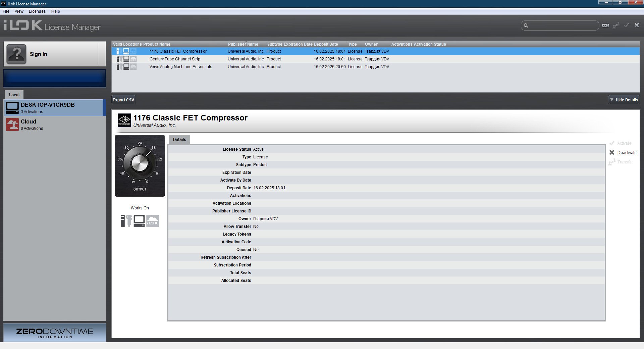The image size is (644, 349).
Task: Open the Help menu
Action: (x=56, y=11)
